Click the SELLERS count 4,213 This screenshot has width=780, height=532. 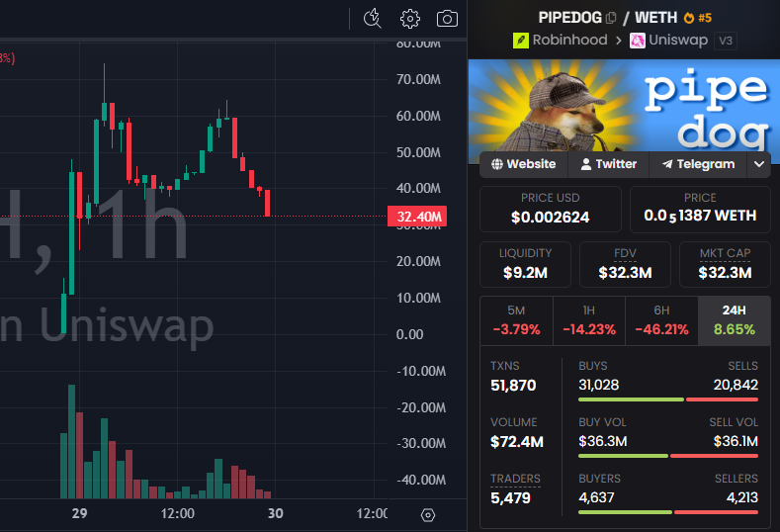pos(742,497)
